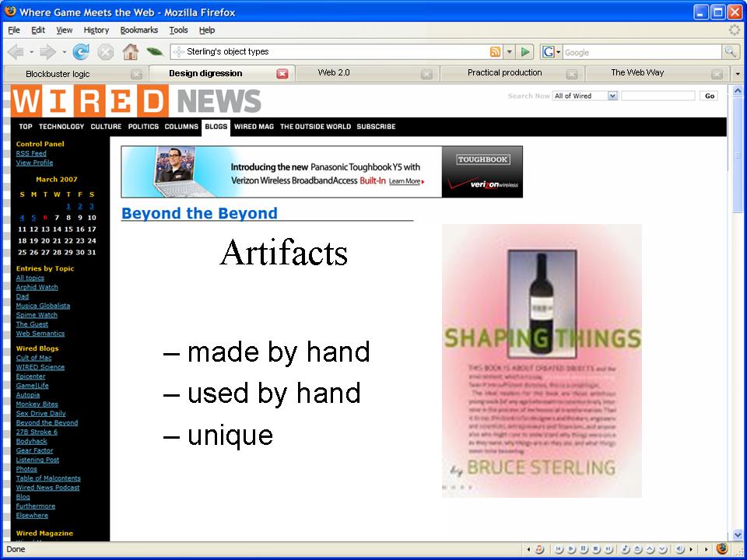Click the Wired search text field

coord(658,96)
